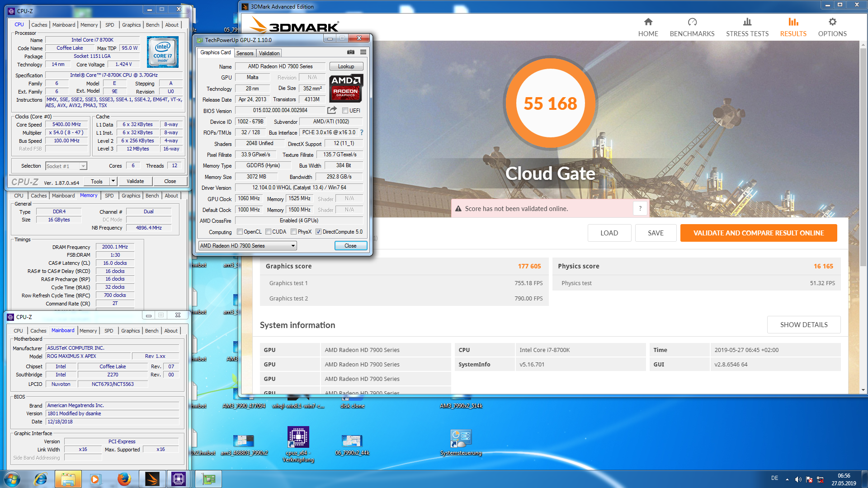This screenshot has width=868, height=488.
Task: Open the Systemsteuerung desktop icon
Action: coord(461,442)
